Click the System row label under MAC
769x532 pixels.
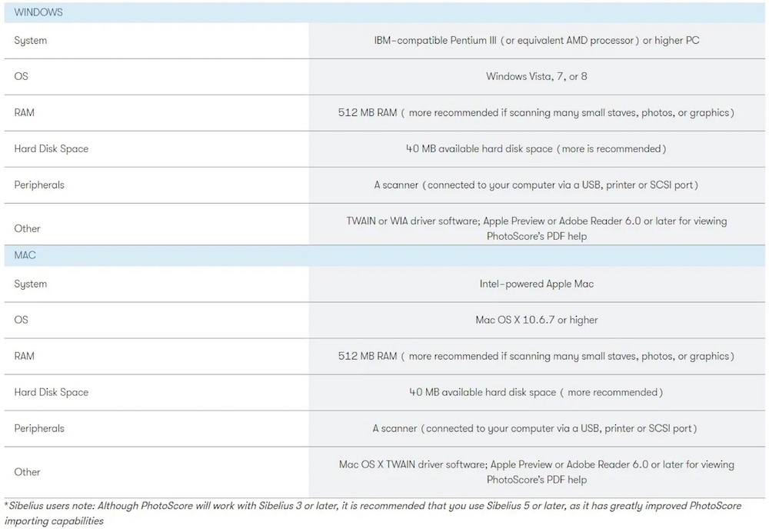(x=31, y=284)
